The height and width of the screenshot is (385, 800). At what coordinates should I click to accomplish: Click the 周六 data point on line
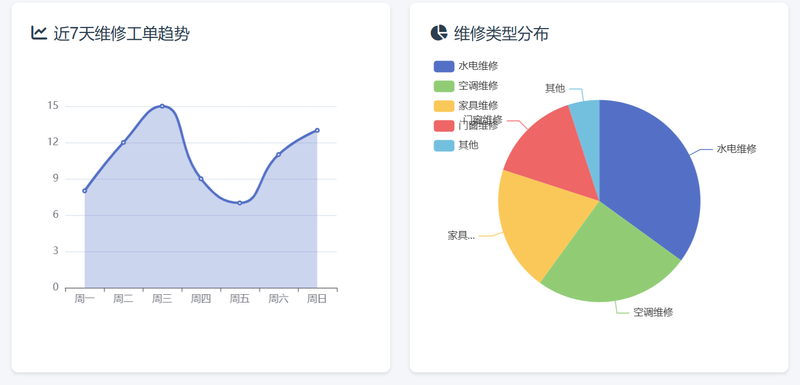(x=279, y=155)
